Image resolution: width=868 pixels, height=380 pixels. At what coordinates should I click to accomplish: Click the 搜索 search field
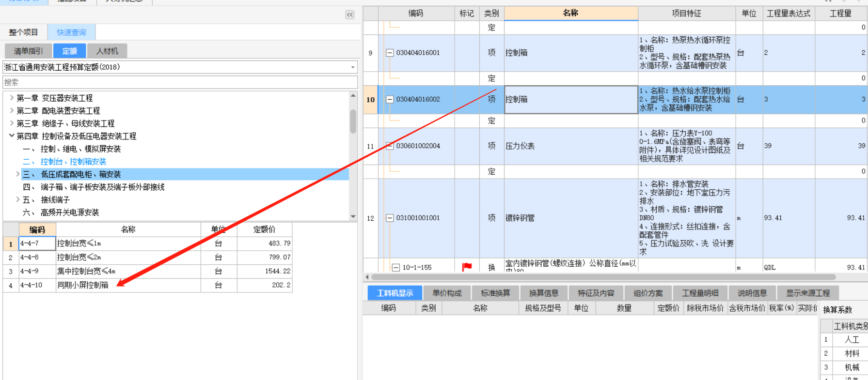[x=180, y=82]
